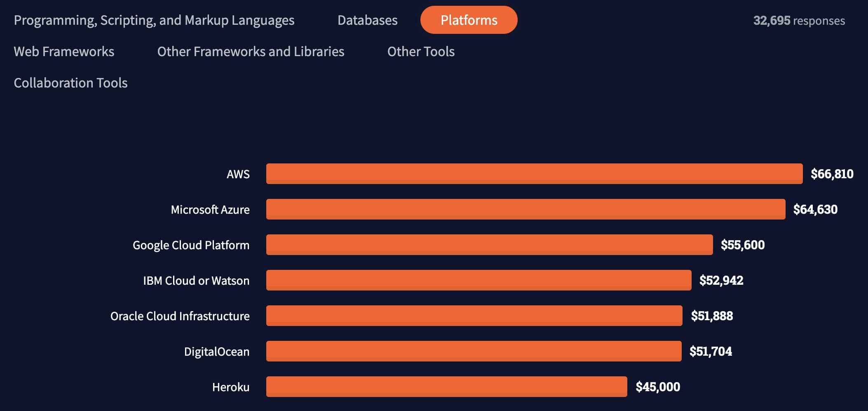Switch to Other Frameworks and Libraries

pyautogui.click(x=251, y=52)
